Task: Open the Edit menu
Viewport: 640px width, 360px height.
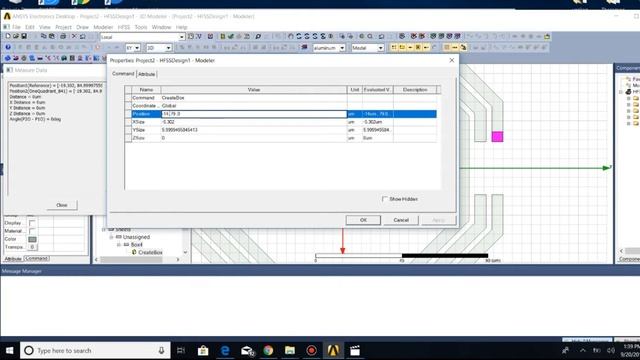Action: pos(30,27)
